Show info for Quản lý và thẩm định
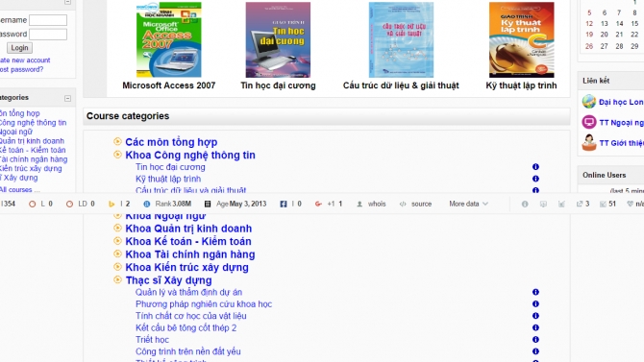644x362 pixels. coord(535,292)
